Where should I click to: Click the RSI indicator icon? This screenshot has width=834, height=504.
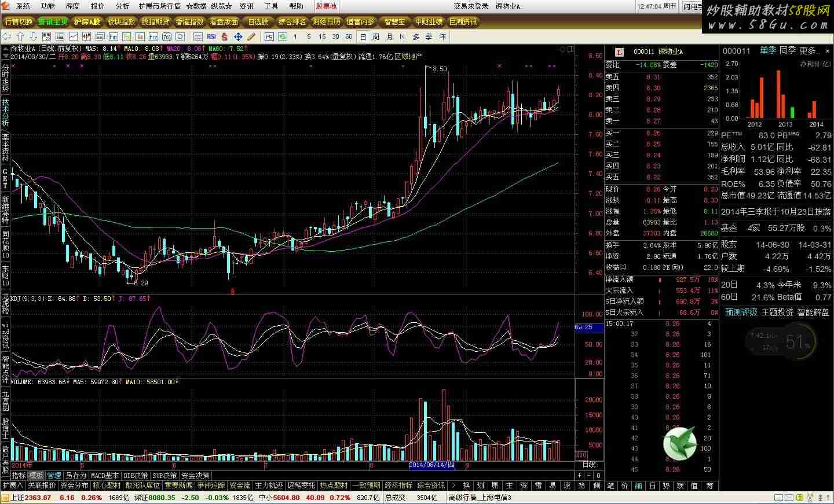coord(211,36)
